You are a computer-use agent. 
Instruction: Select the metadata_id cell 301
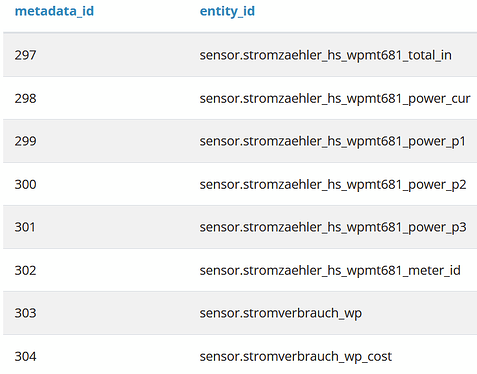click(x=25, y=227)
